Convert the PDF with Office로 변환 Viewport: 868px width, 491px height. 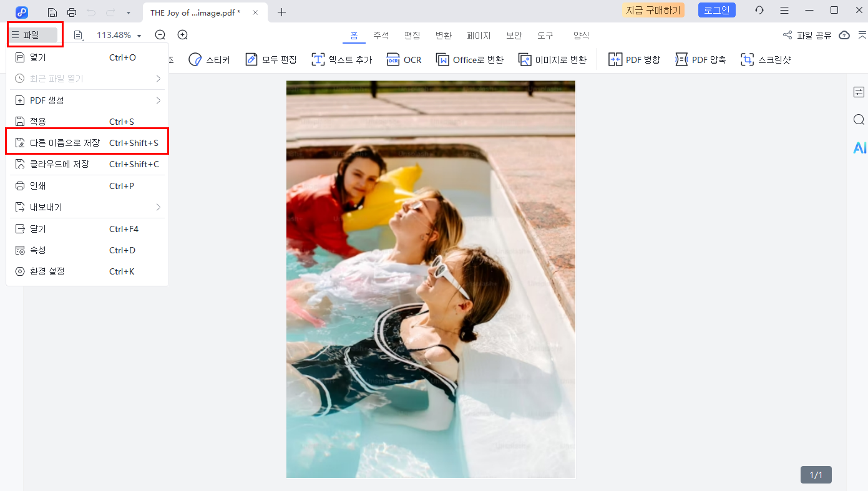(x=469, y=59)
